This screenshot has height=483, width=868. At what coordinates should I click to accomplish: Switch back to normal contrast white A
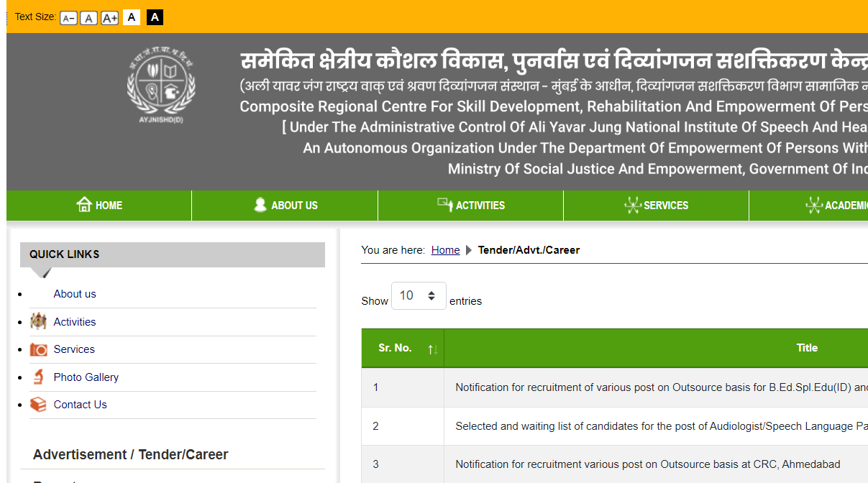click(x=132, y=17)
